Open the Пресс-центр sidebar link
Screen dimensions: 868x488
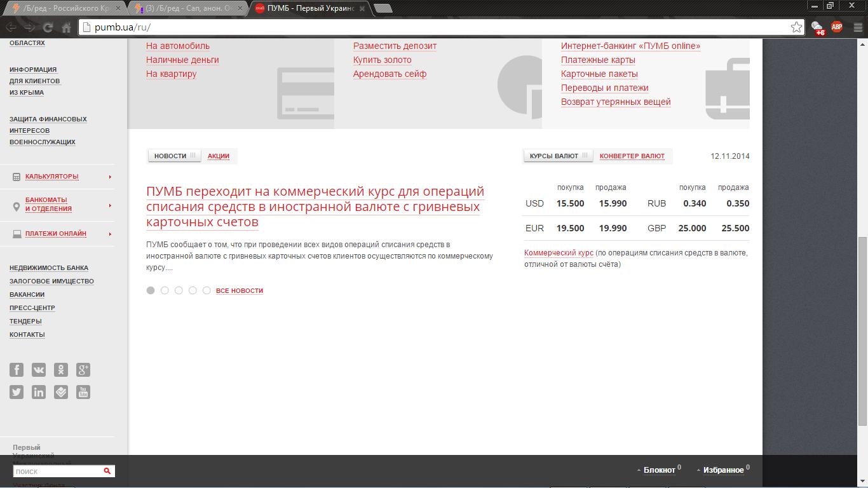(x=32, y=308)
